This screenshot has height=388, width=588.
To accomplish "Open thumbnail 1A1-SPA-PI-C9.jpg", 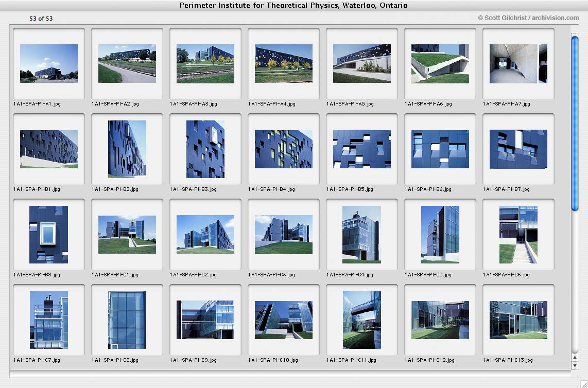I will (x=205, y=320).
